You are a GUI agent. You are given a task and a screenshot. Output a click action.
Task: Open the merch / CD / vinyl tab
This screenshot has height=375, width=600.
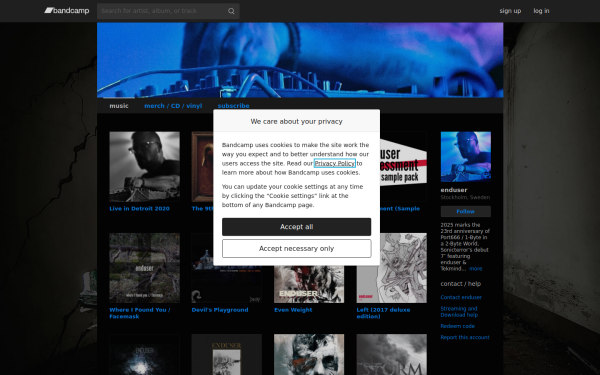coord(173,106)
